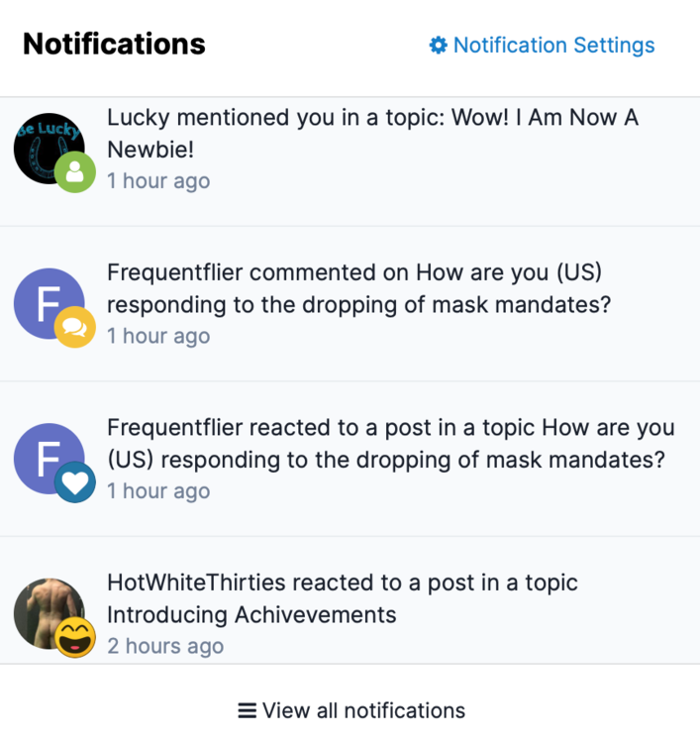This screenshot has height=743, width=700.
Task: Open Frequentflier's comment on mask mandates
Action: (358, 288)
